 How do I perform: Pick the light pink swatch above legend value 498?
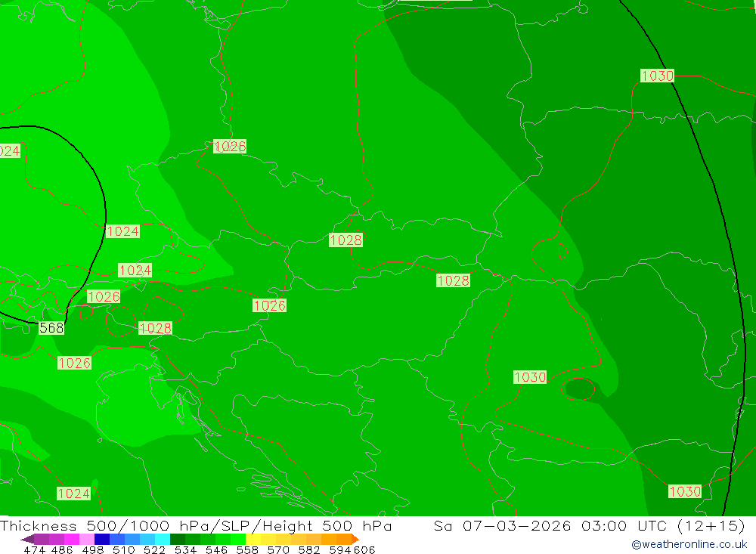87,539
